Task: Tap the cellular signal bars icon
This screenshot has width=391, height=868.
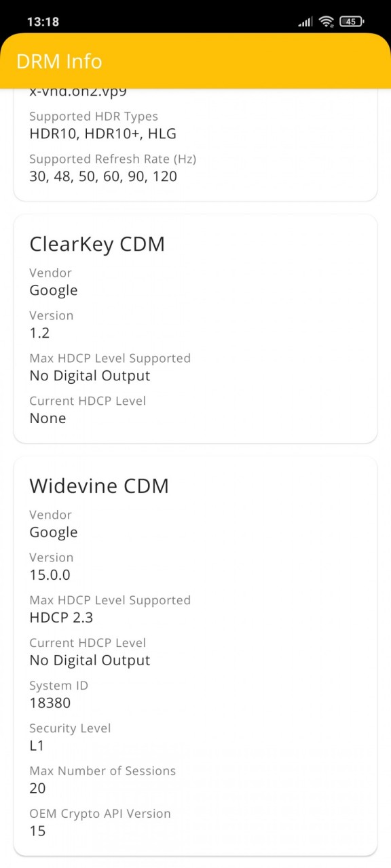Action: pyautogui.click(x=305, y=22)
